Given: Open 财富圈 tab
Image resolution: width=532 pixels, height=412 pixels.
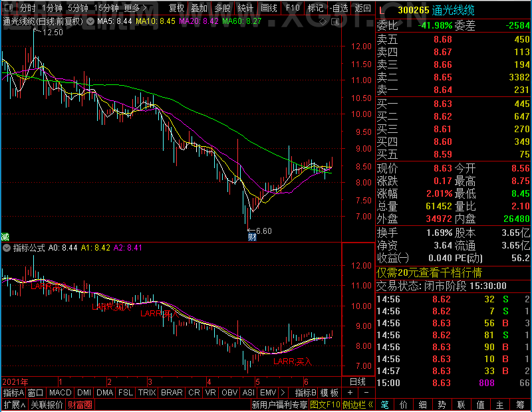Looking at the screenshot, I should (80, 405).
